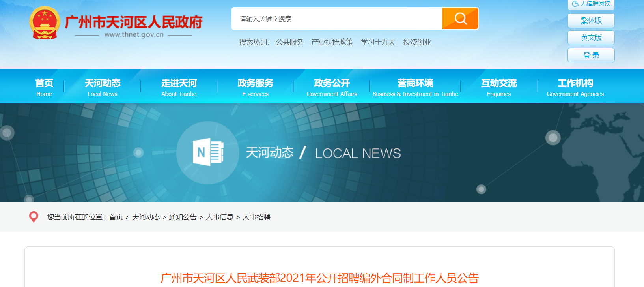Click the 广州市天河区人民政府 site title

coord(134,22)
